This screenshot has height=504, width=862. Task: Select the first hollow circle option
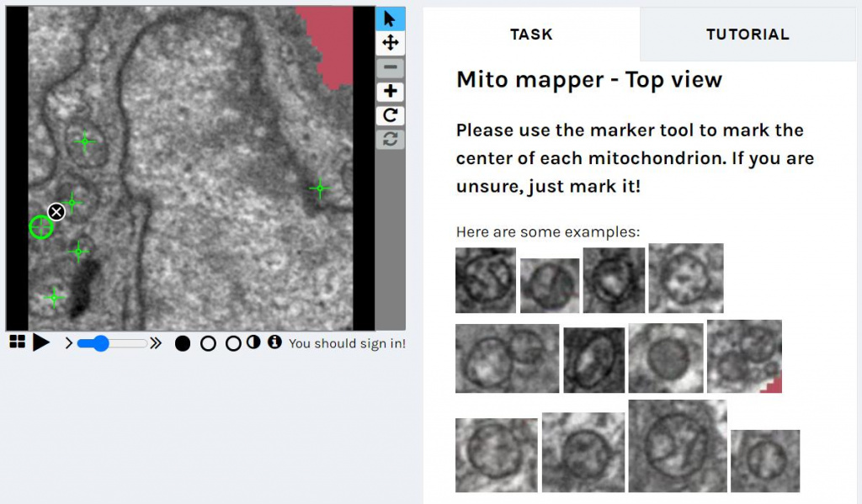209,343
